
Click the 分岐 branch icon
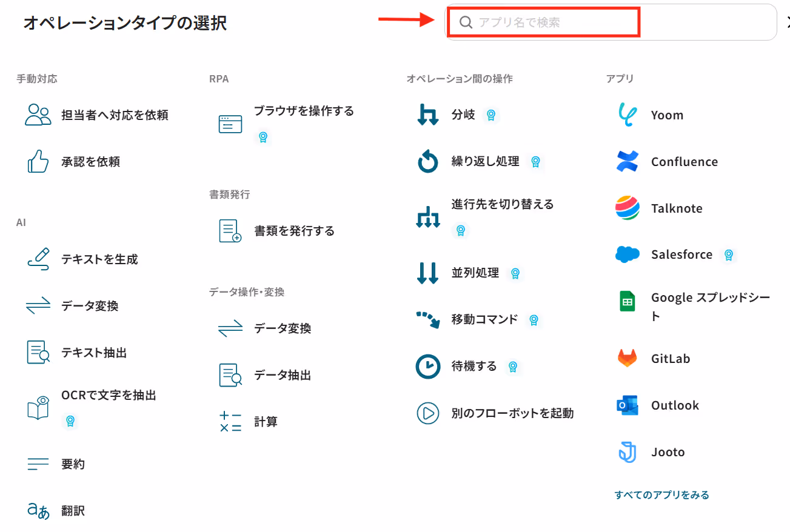point(428,115)
